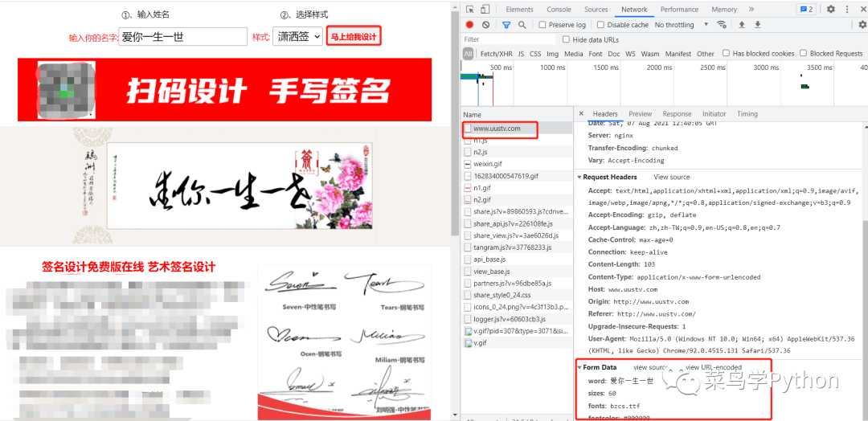Select the All filter type
868x421 pixels.
[x=469, y=54]
